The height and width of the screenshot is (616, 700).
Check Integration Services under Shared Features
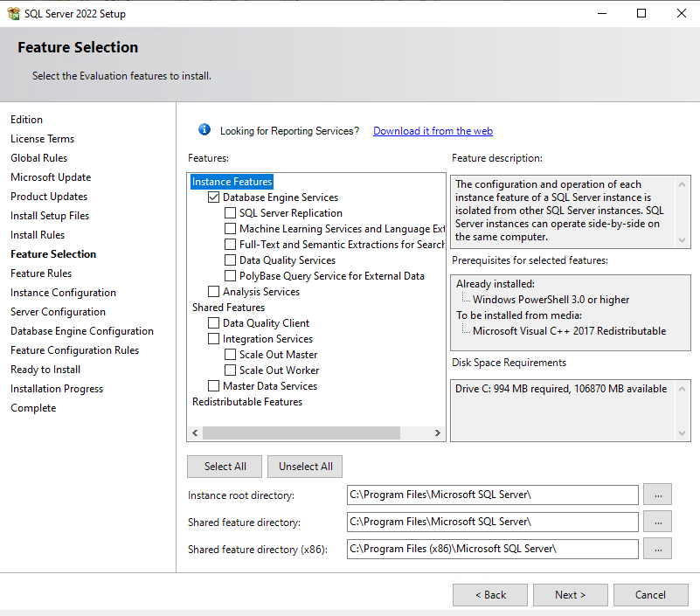pos(213,338)
